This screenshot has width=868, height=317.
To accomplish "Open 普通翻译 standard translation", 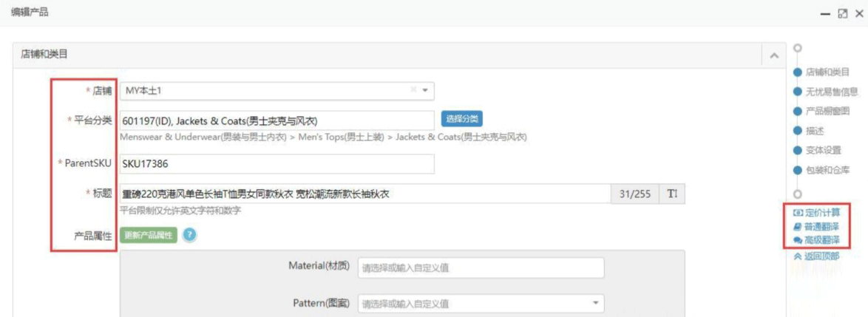I will click(x=819, y=227).
